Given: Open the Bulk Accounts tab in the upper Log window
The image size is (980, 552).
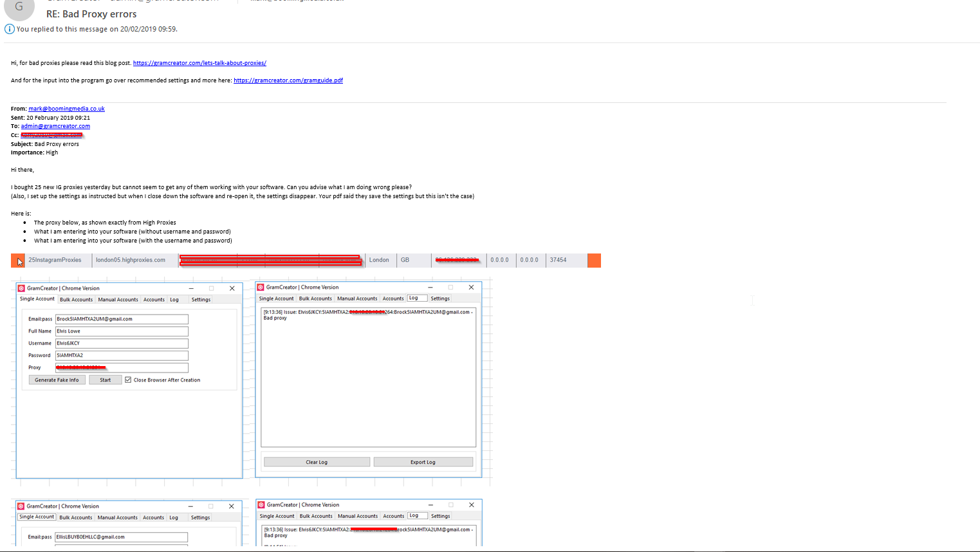Looking at the screenshot, I should pos(315,299).
